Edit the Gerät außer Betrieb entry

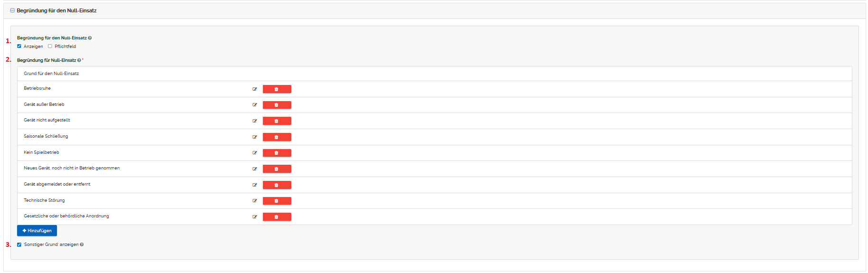(x=255, y=105)
